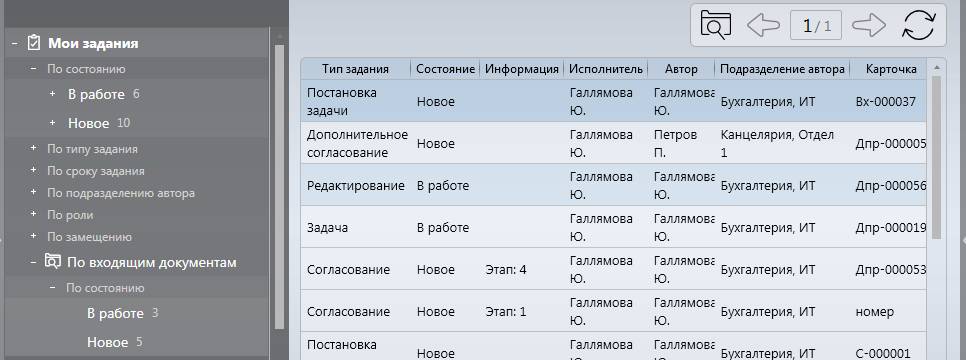The width and height of the screenshot is (966, 360).
Task: Select В работе 3 under incoming documents
Action: (123, 313)
